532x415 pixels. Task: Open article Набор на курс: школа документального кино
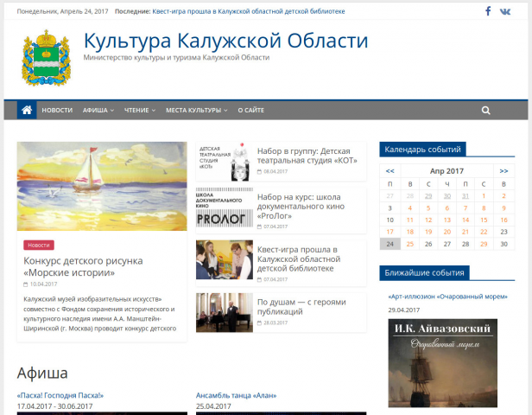point(301,206)
